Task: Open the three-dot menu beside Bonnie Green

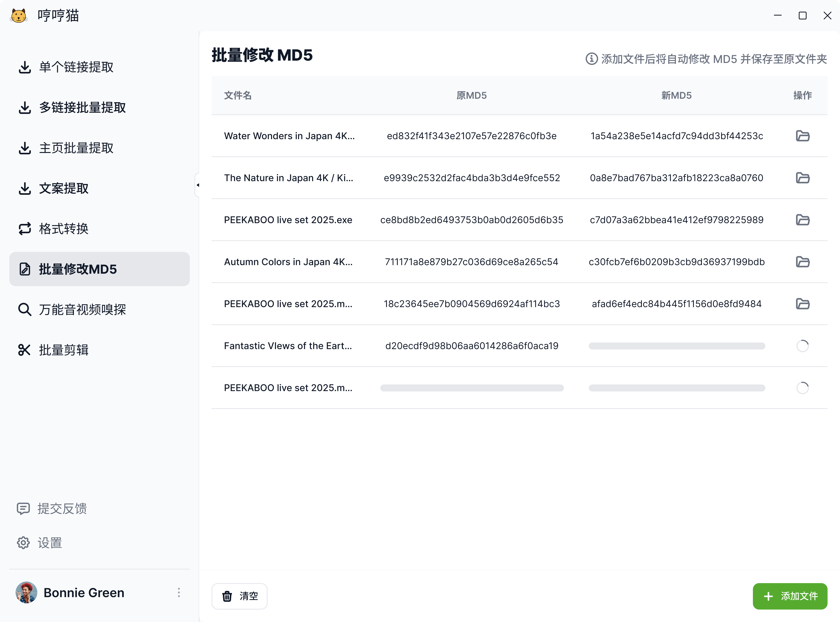Action: (179, 592)
